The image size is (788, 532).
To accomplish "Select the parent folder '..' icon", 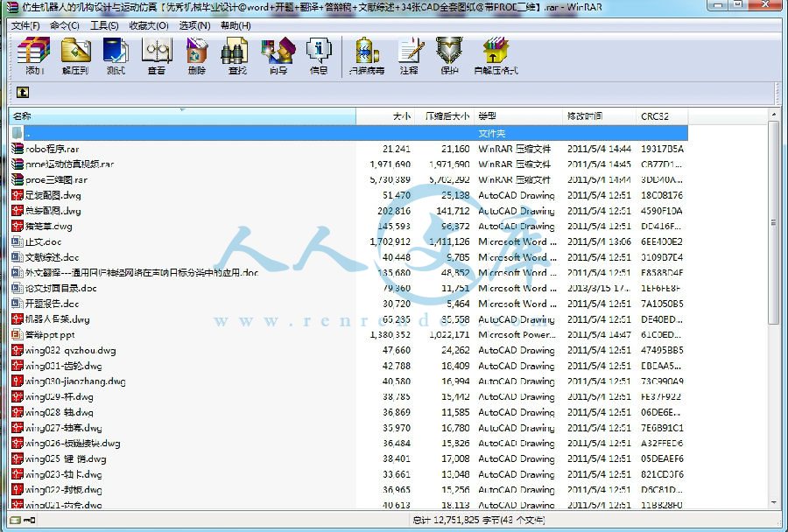I will (18, 133).
